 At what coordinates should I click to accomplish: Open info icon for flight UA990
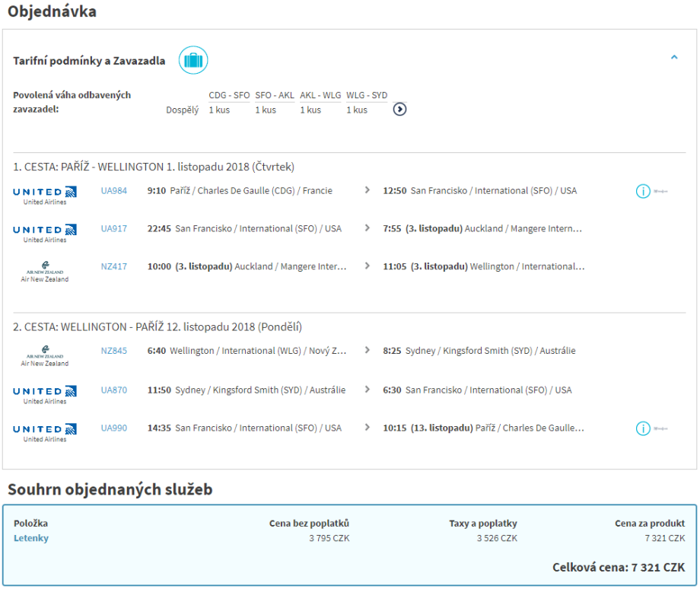643,428
